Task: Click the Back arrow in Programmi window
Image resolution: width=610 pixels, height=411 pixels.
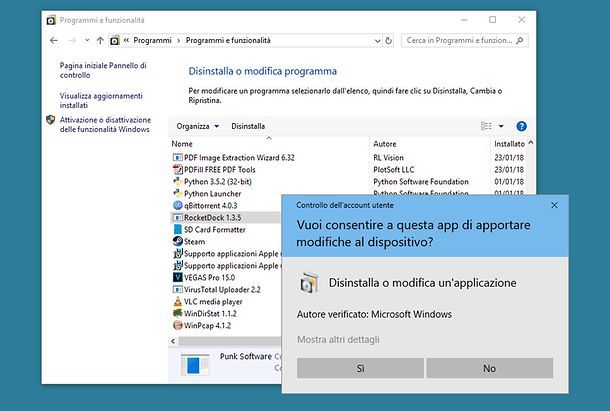Action: 54,40
